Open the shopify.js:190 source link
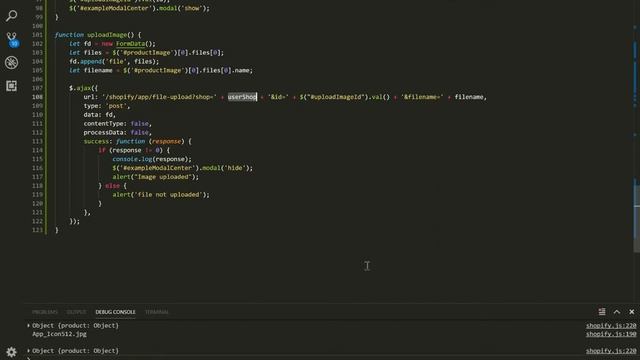 (611, 334)
